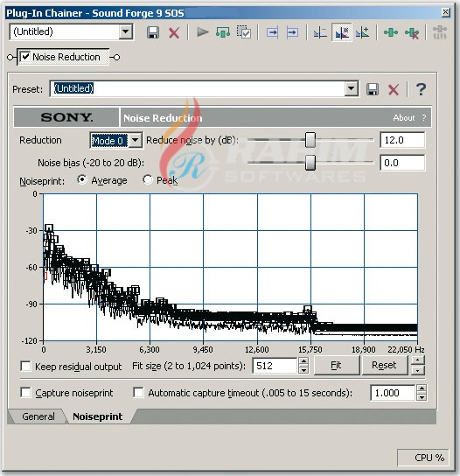Click the real-time selection checkbox icon
Image resolution: width=460 pixels, height=476 pixels.
coord(244,31)
